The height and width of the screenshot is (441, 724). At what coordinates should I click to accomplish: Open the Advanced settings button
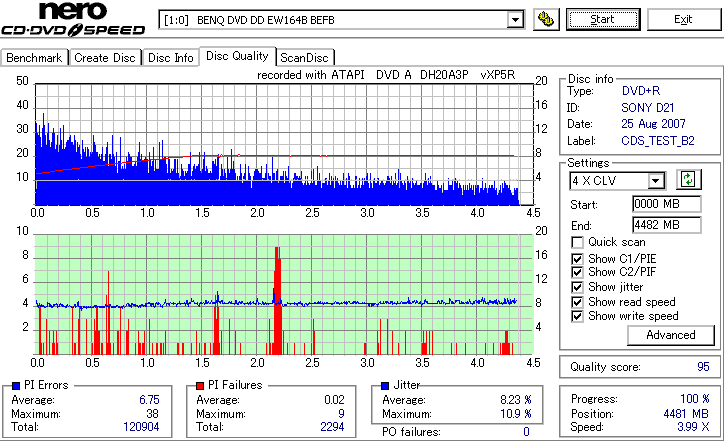(670, 335)
